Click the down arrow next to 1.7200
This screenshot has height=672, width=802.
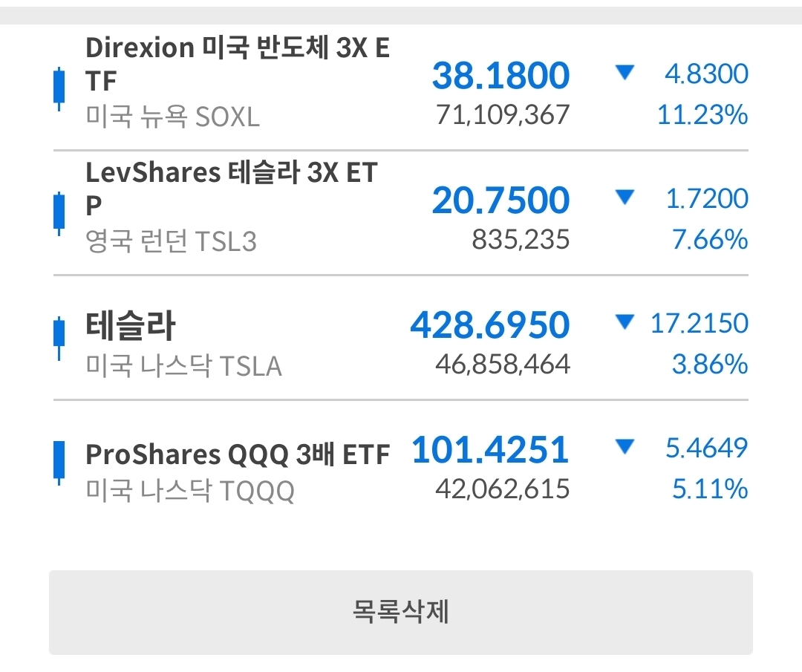625,198
